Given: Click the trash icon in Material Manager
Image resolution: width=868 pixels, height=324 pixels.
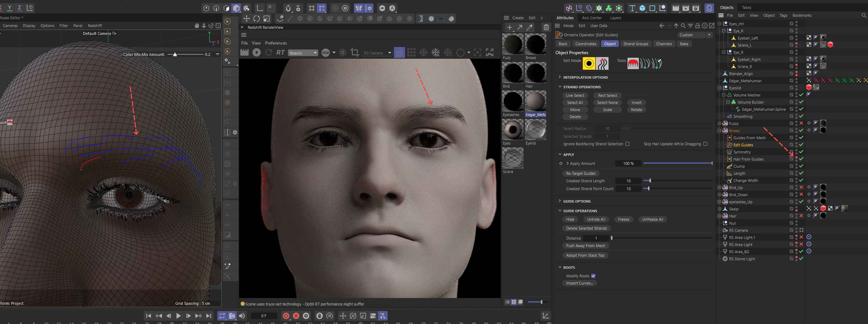Looking at the screenshot, I should [x=546, y=27].
